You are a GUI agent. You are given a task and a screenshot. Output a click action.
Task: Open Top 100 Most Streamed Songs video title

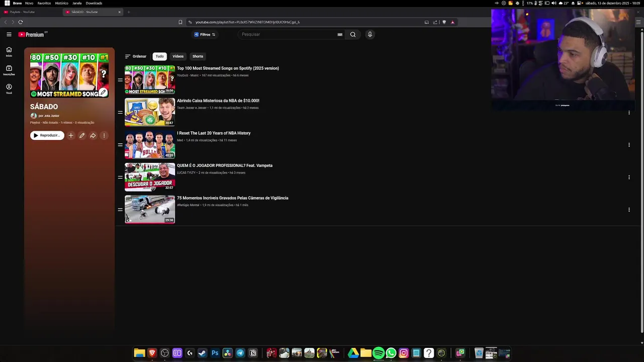tap(228, 68)
